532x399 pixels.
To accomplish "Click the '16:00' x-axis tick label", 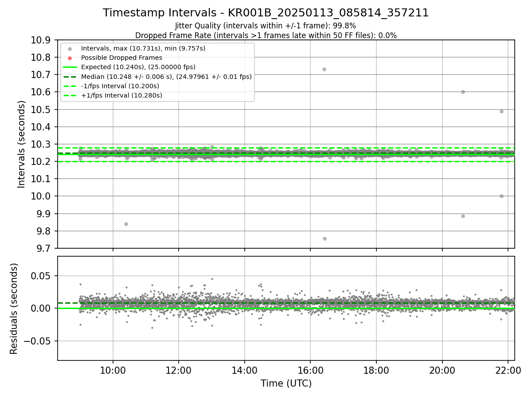I will click(310, 370).
